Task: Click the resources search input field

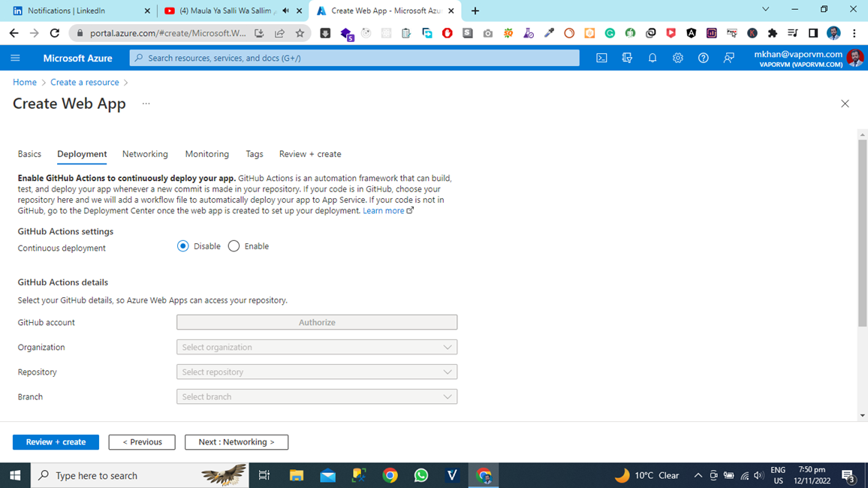Action: point(353,58)
